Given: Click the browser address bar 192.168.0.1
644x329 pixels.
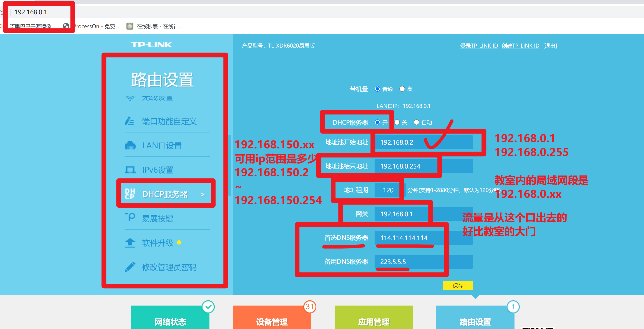Looking at the screenshot, I should (x=31, y=12).
